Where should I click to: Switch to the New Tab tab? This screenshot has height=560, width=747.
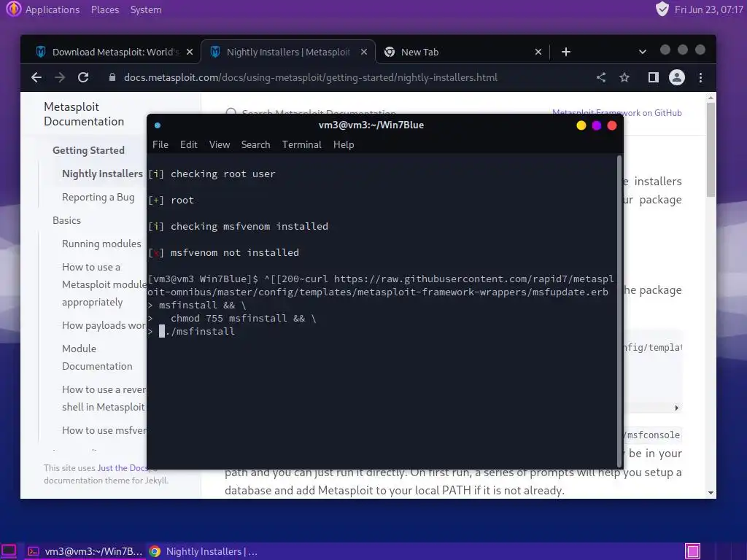pyautogui.click(x=462, y=52)
